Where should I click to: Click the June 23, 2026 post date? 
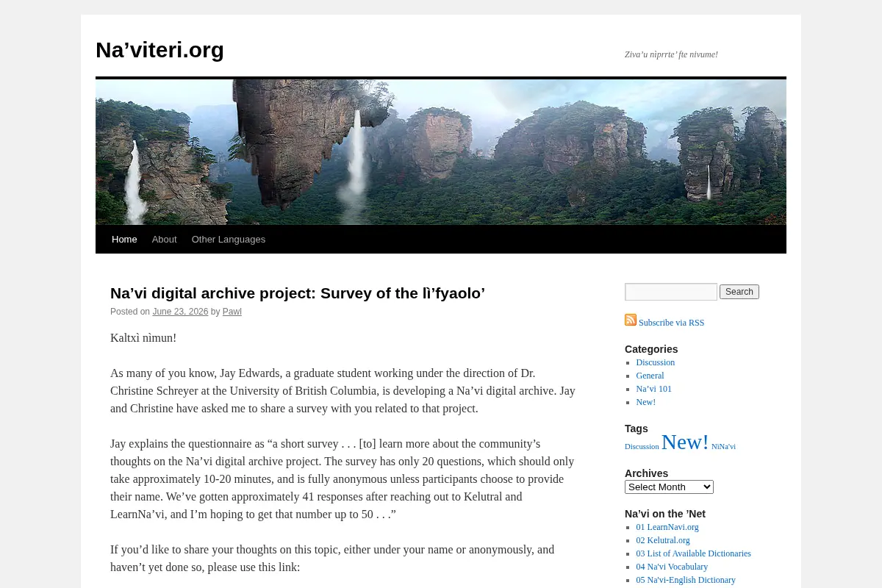click(180, 312)
